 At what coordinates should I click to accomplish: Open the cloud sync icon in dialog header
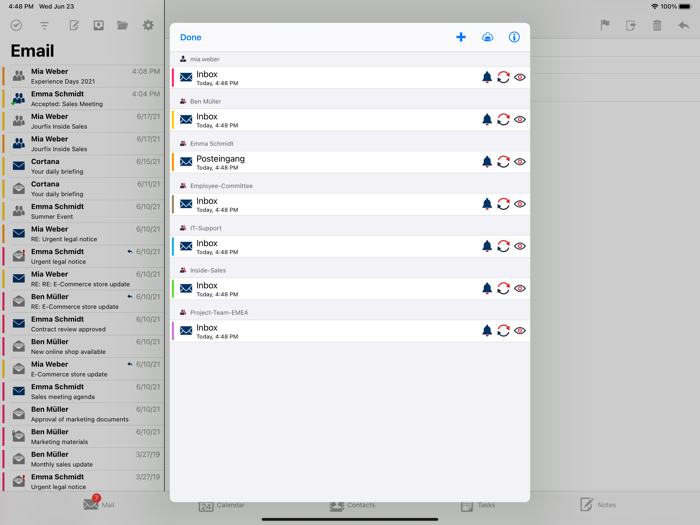tap(488, 37)
